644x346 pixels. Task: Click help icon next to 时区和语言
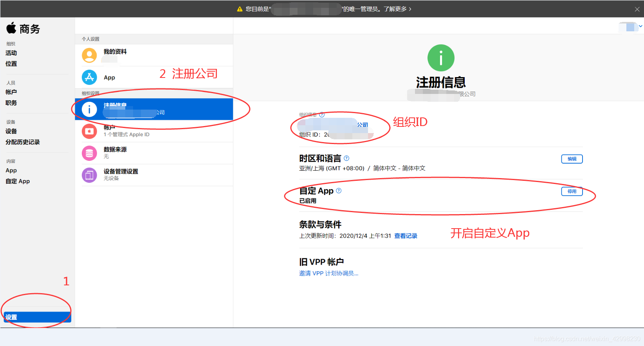pos(346,158)
